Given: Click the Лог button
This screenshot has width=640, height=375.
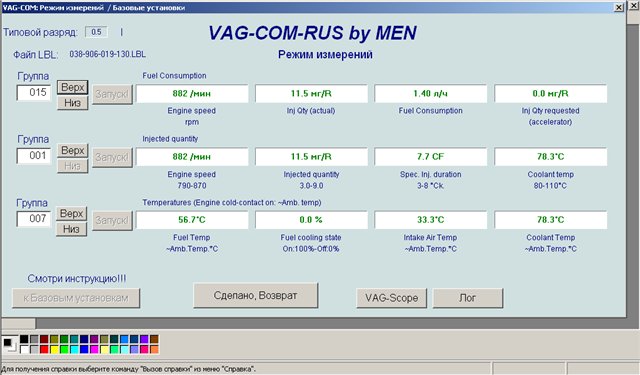Looking at the screenshot, I should pyautogui.click(x=468, y=298).
